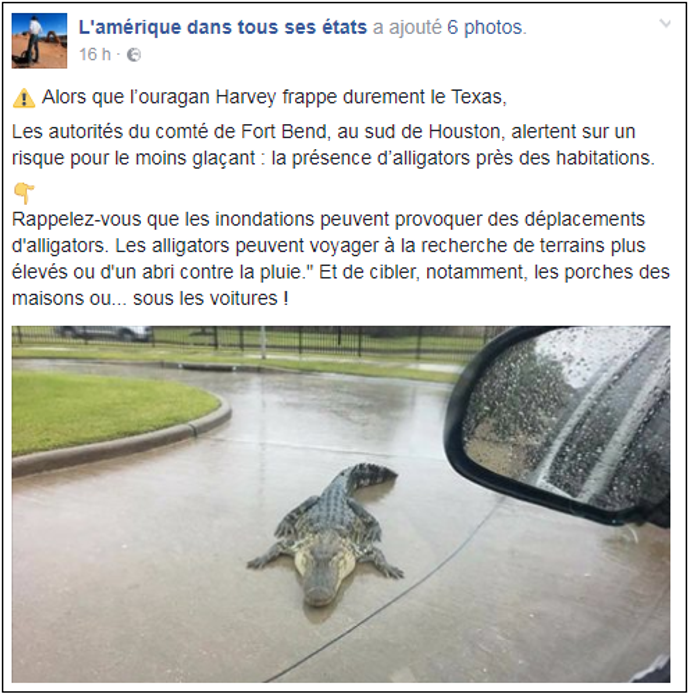Open the alligator photo in the viewer
The width and height of the screenshot is (688, 694).
click(x=341, y=504)
